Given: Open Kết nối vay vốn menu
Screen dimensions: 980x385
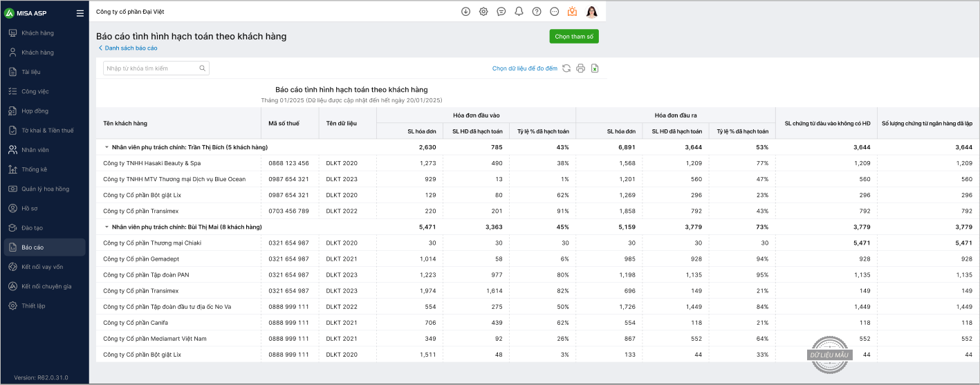Looking at the screenshot, I should pos(45,267).
